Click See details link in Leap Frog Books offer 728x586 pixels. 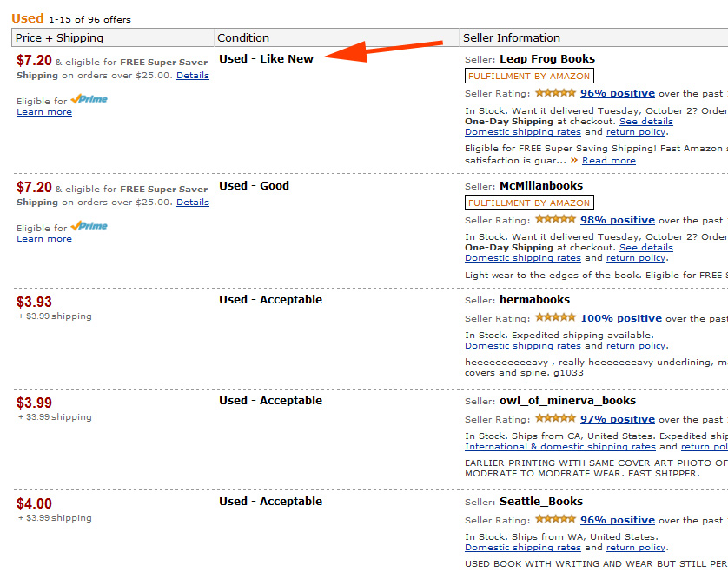[x=646, y=122]
